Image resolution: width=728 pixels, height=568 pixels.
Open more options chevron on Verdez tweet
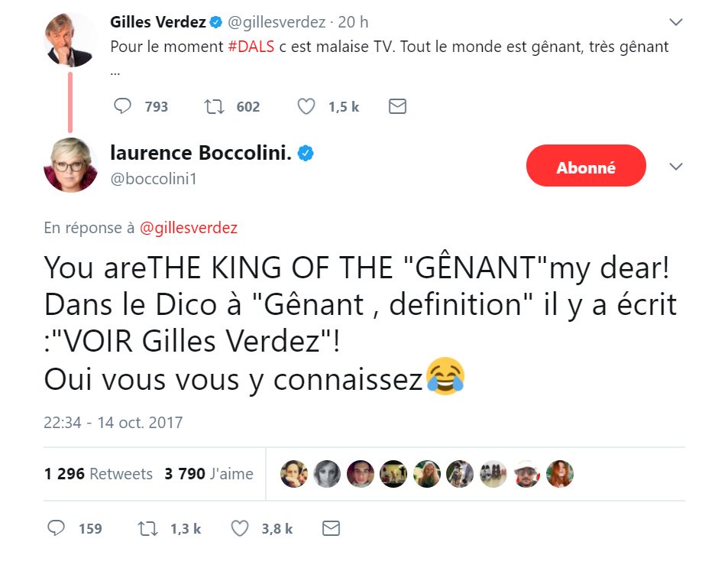pos(676,21)
